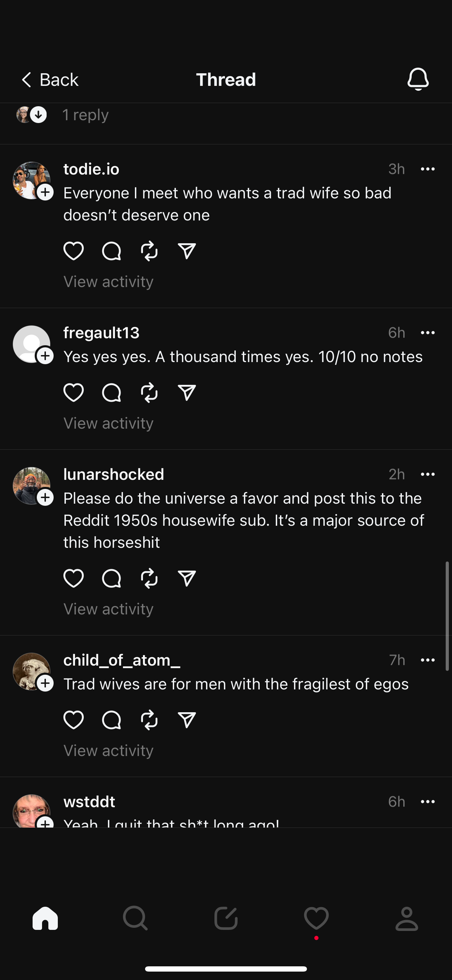
Task: Open new thread compose icon
Action: (226, 918)
